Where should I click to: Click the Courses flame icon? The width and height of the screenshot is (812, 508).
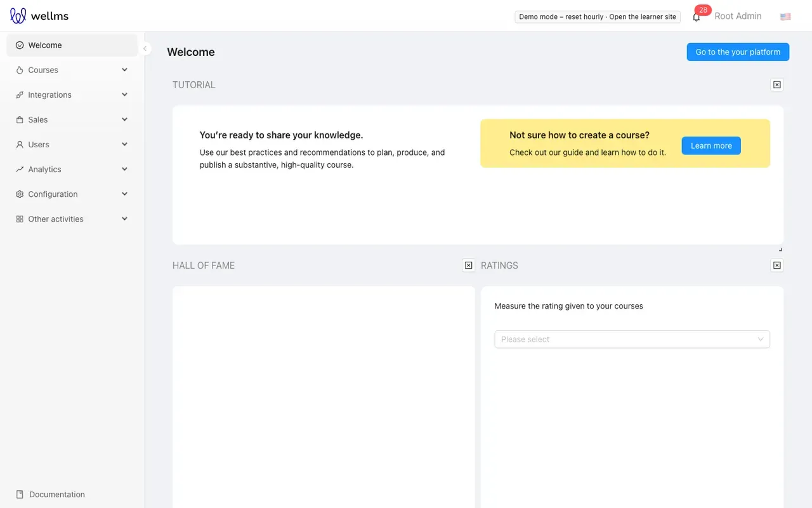point(20,70)
